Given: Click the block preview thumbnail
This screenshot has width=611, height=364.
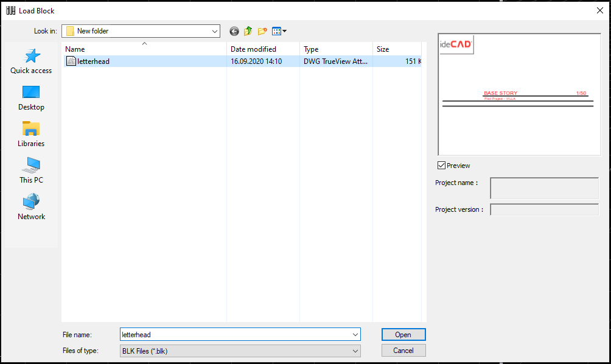Looking at the screenshot, I should (519, 94).
